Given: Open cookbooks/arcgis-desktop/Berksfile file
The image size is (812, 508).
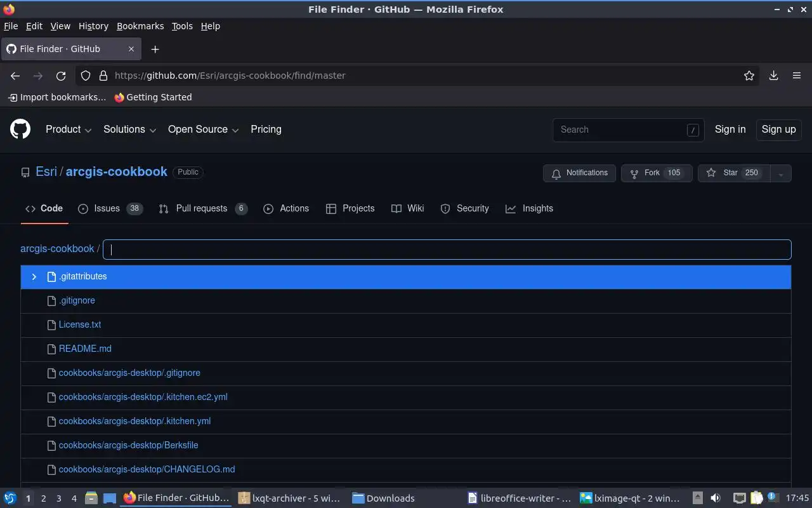Looking at the screenshot, I should point(128,445).
